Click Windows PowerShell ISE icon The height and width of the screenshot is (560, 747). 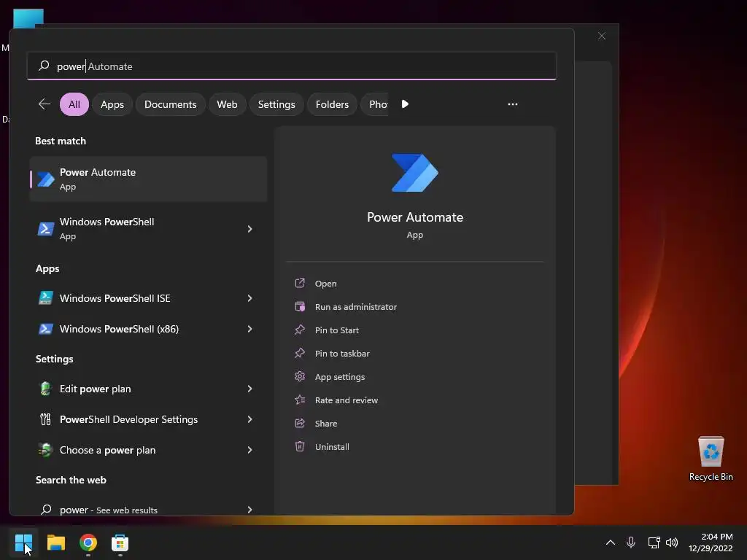tap(46, 298)
